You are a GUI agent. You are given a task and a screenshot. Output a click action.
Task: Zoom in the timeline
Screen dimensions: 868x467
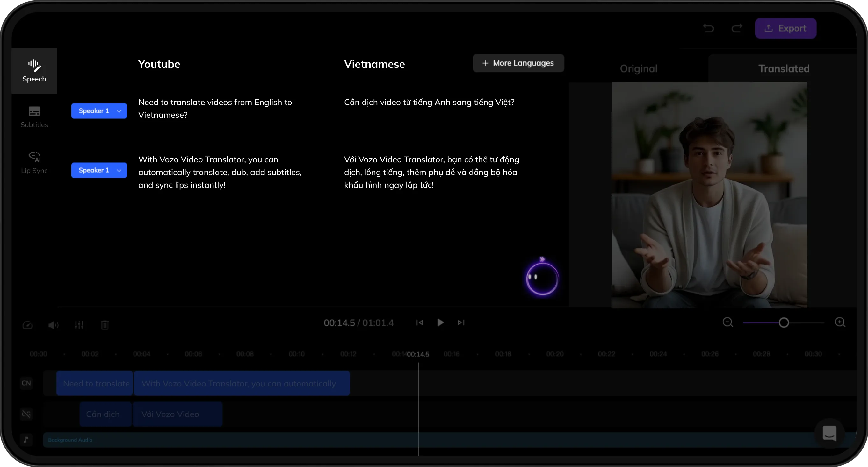(840, 322)
